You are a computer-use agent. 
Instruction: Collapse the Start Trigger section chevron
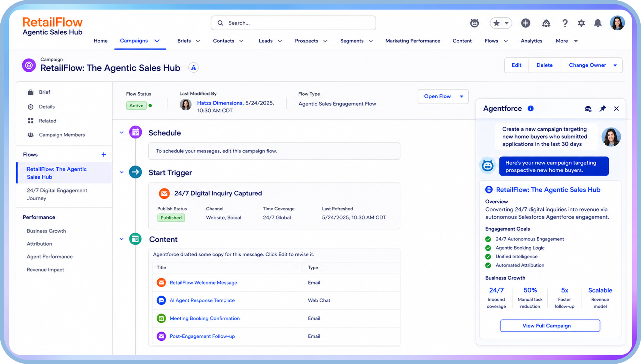122,172
